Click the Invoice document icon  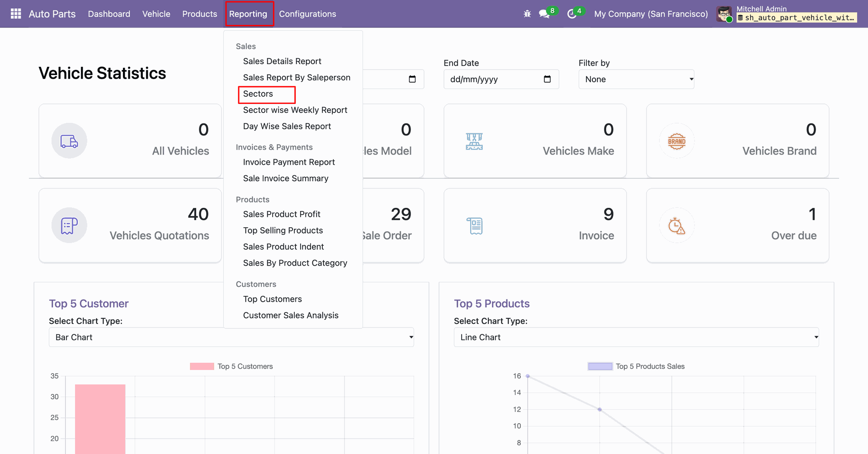coord(475,225)
